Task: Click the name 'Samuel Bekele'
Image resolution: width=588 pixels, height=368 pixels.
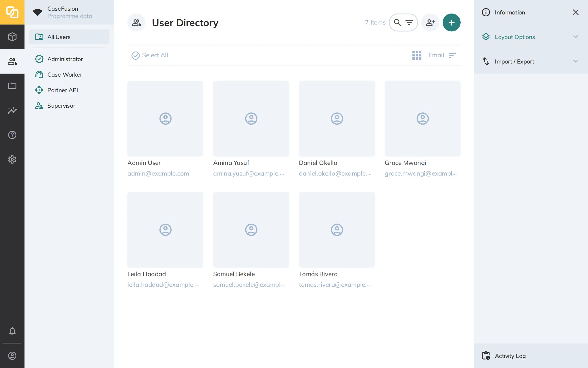Action: pos(234,274)
